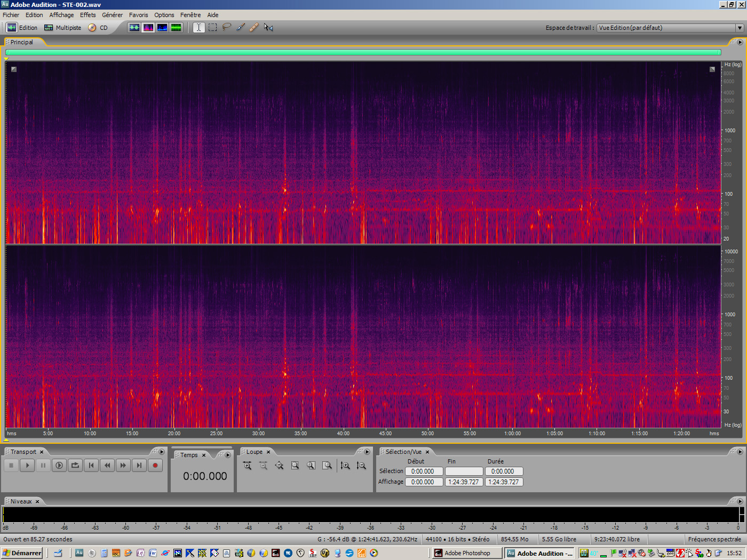Click the Fin selection time field
This screenshot has width=747, height=560.
pos(464,471)
